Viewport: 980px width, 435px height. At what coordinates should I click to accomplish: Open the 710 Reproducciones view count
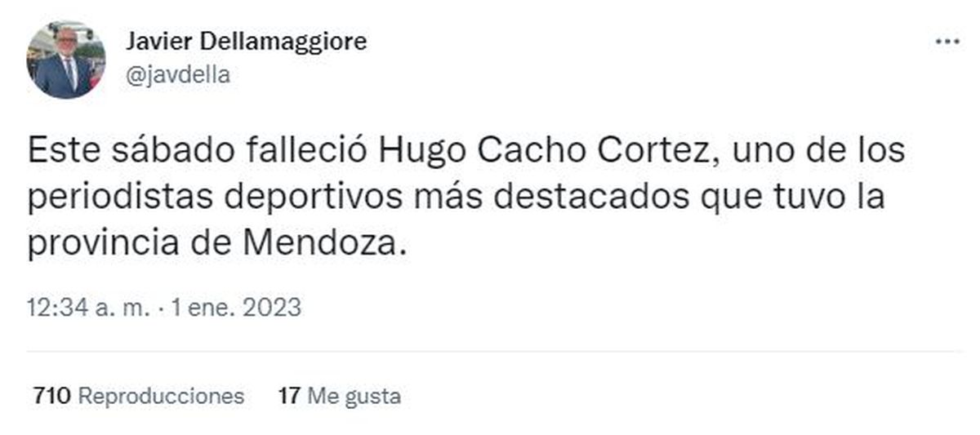[139, 397]
